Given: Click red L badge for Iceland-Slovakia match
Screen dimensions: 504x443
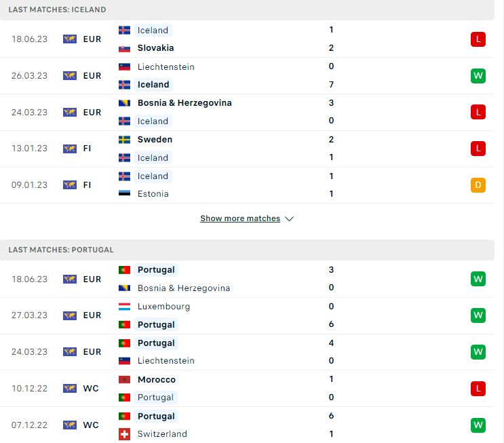Looking at the screenshot, I should [478, 39].
